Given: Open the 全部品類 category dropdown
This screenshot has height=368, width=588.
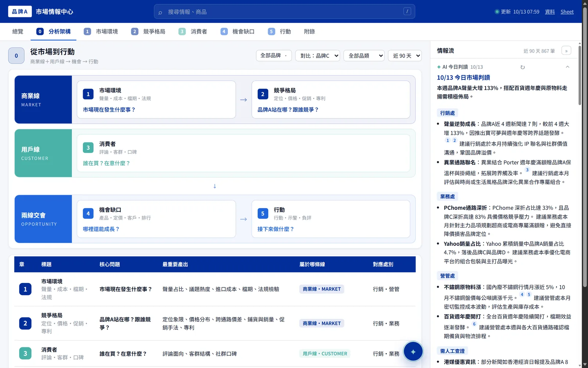Looking at the screenshot, I should [364, 56].
